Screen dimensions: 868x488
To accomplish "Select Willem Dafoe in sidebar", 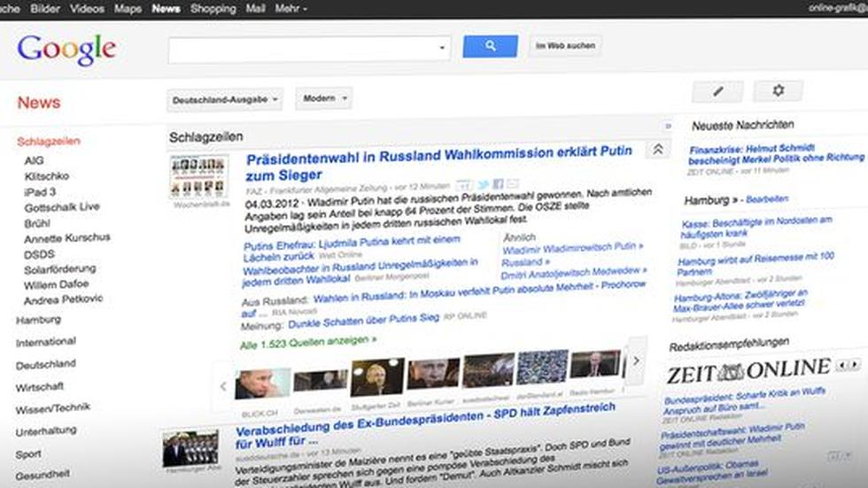I will click(x=56, y=285).
